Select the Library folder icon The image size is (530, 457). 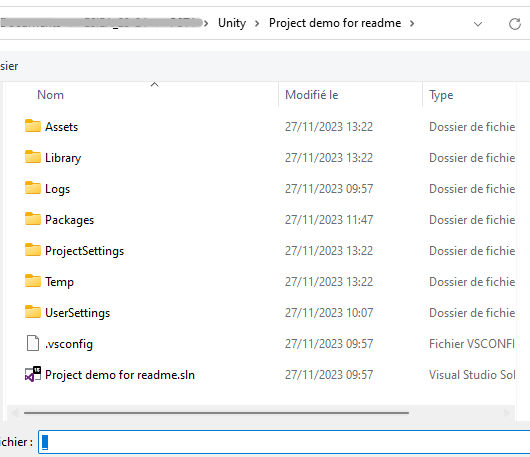[33, 157]
